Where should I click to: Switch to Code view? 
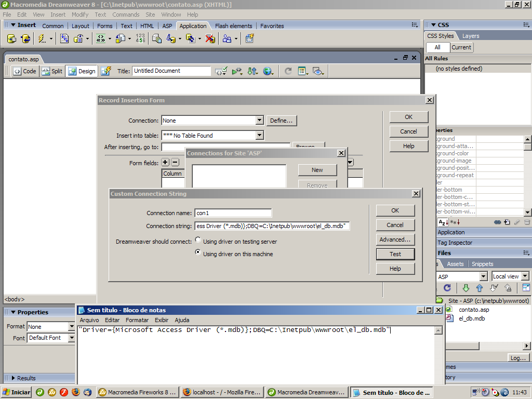(25, 71)
